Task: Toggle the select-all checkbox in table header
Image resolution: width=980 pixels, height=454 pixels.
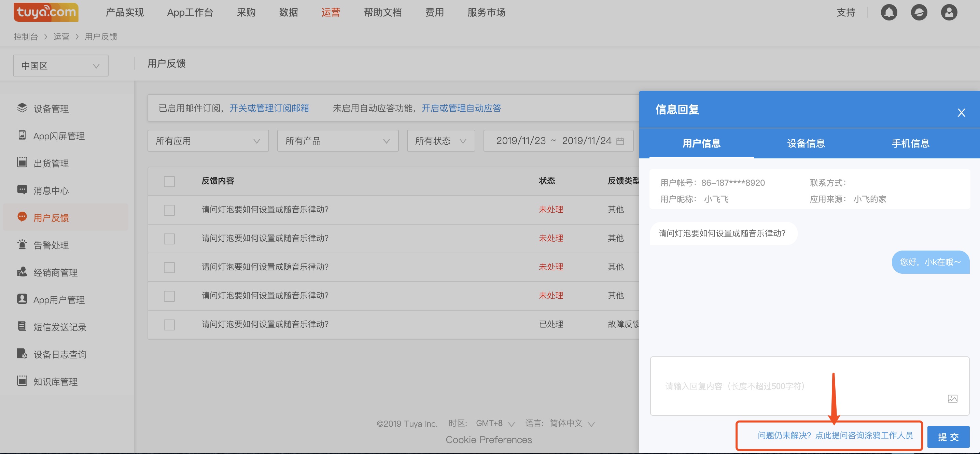Action: [169, 181]
